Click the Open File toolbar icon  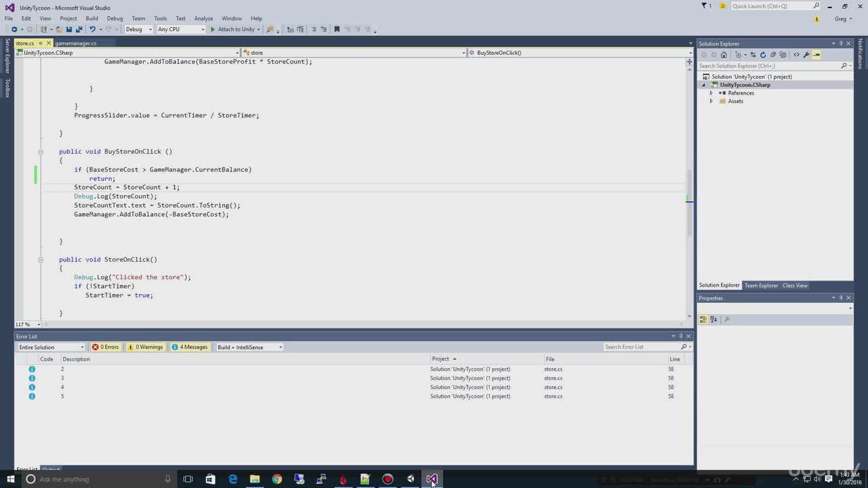pos(59,29)
